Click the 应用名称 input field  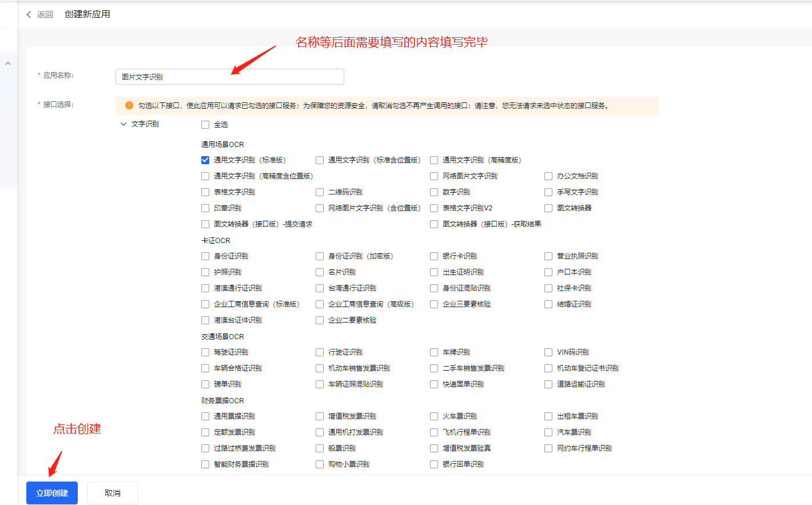click(229, 77)
